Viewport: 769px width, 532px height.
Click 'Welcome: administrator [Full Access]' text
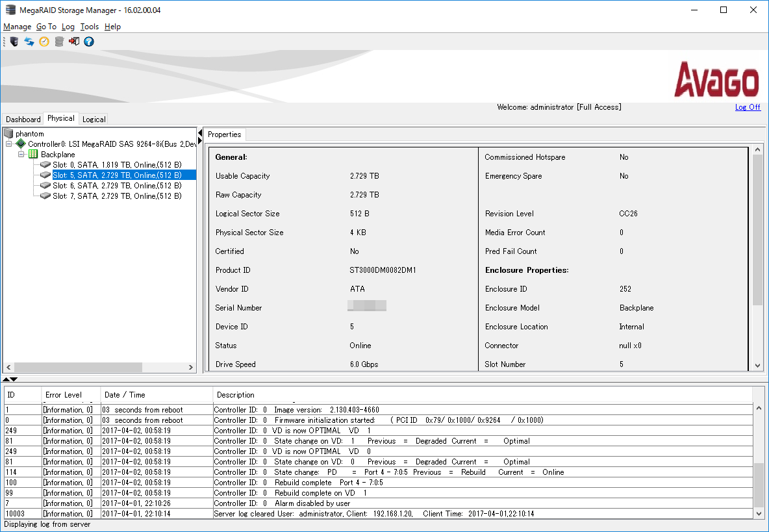coord(559,107)
